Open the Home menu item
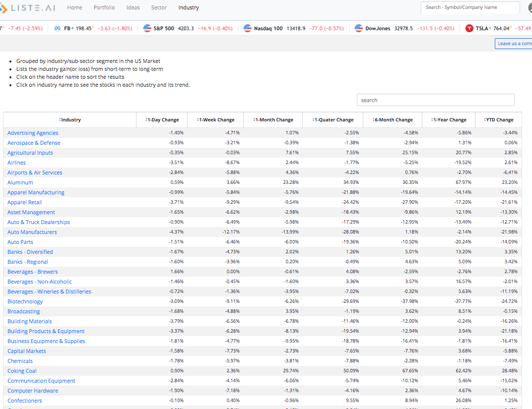 pyautogui.click(x=74, y=7)
